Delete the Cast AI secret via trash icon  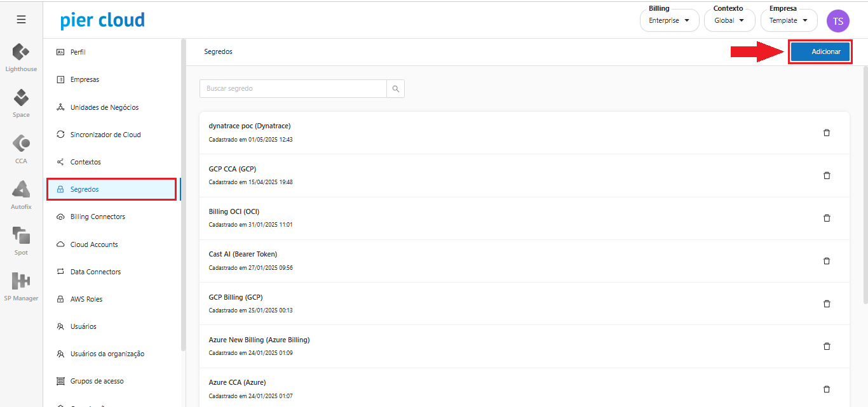pos(827,261)
